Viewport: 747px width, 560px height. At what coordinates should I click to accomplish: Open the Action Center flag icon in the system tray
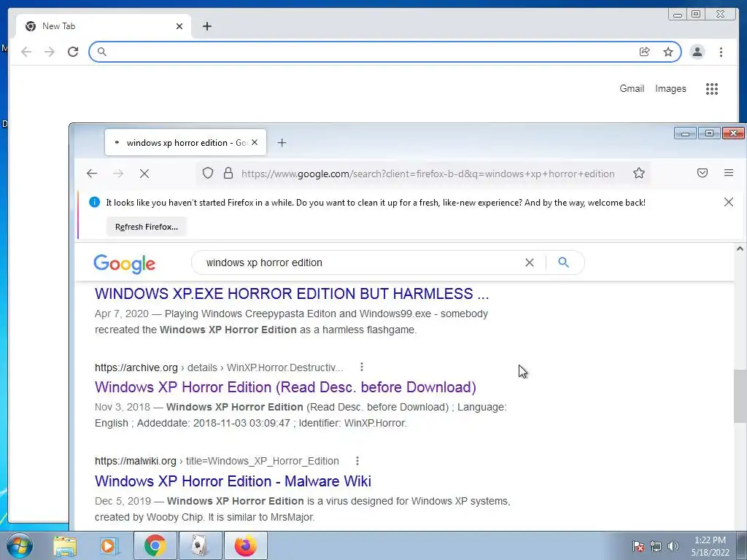point(638,546)
